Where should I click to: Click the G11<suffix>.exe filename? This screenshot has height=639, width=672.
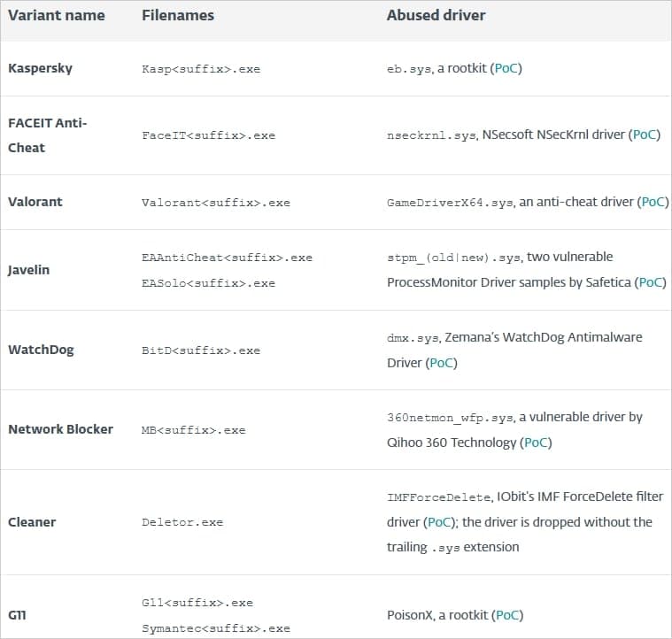[197, 603]
